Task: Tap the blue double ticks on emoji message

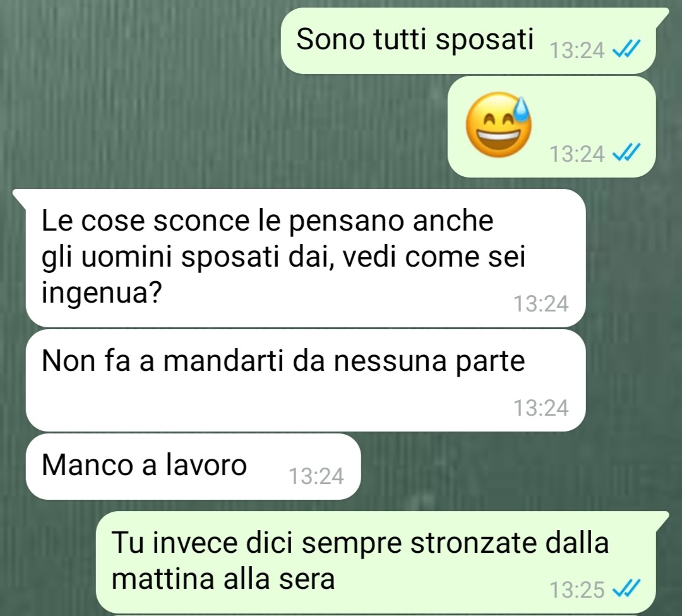Action: [626, 153]
